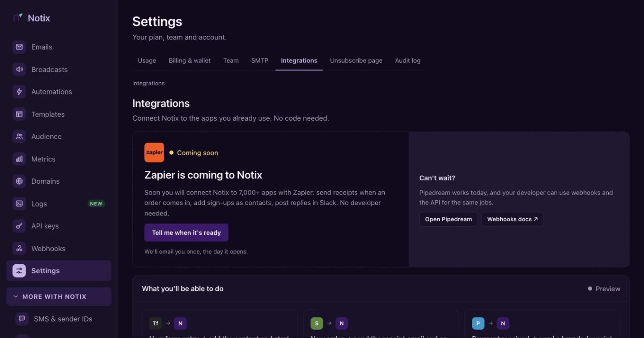Screen dimensions: 644x338
Task: Open Broadcasts from the sidebar label
Action: click(x=49, y=69)
